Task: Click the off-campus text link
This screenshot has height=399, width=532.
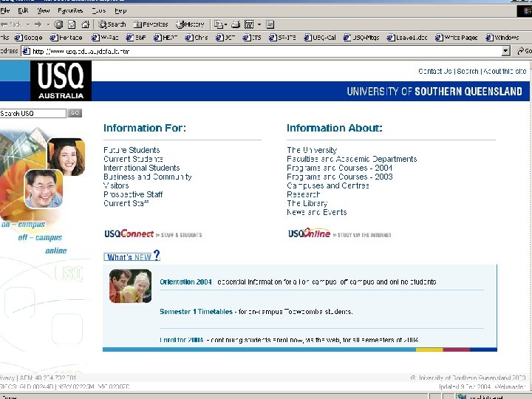Action: tap(40, 237)
